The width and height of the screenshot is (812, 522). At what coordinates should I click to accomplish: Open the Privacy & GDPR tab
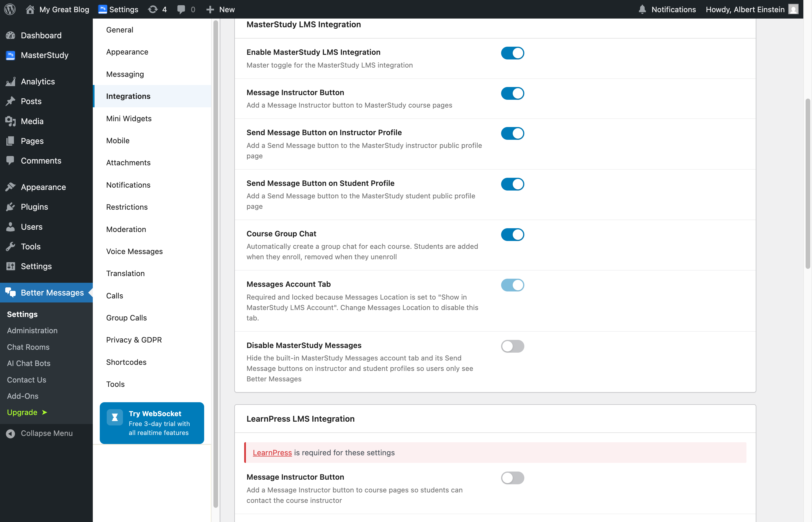point(152,340)
